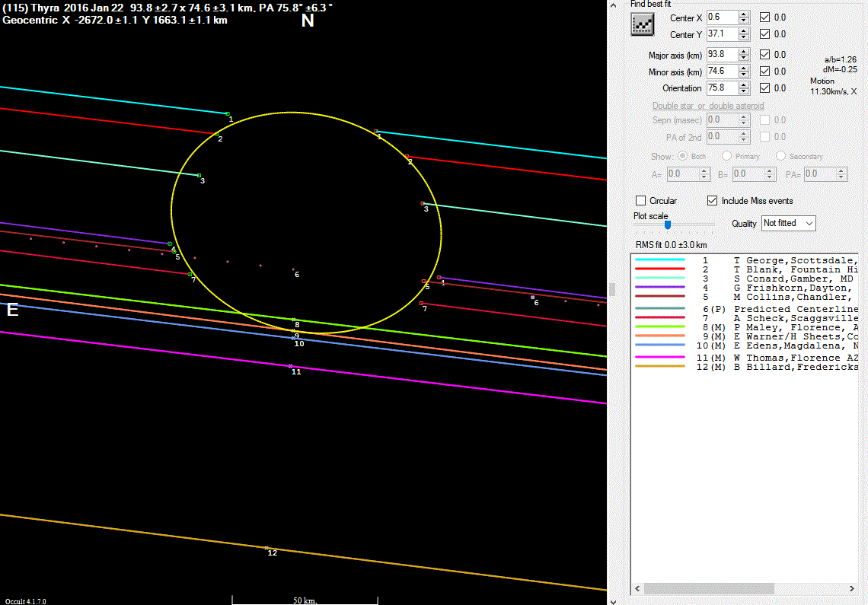Click chord marker 12 on the orange line

click(266, 547)
